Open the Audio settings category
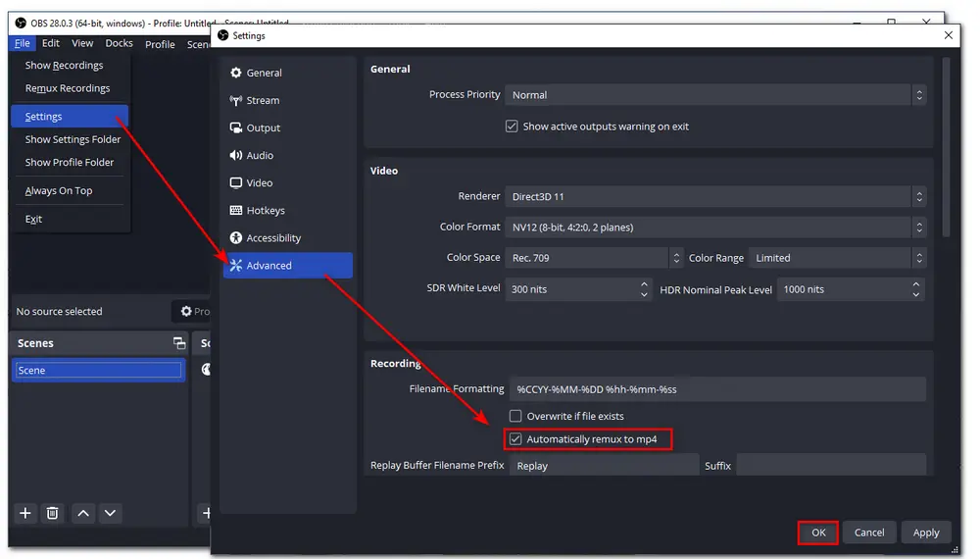 pyautogui.click(x=287, y=155)
